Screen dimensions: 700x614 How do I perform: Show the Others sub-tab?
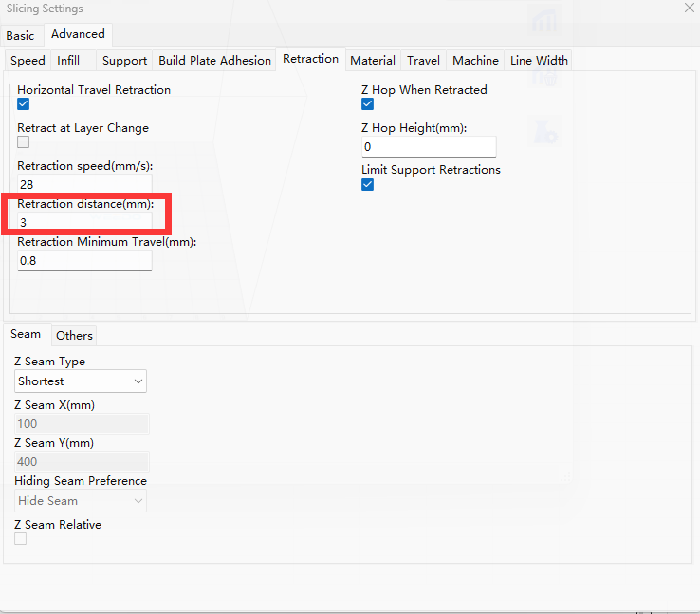tap(74, 336)
